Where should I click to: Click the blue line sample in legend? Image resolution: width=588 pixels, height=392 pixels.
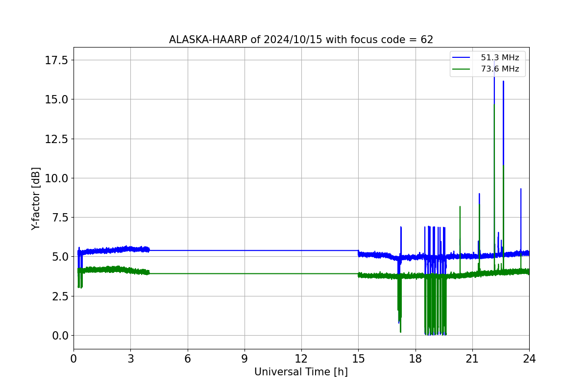coord(462,58)
